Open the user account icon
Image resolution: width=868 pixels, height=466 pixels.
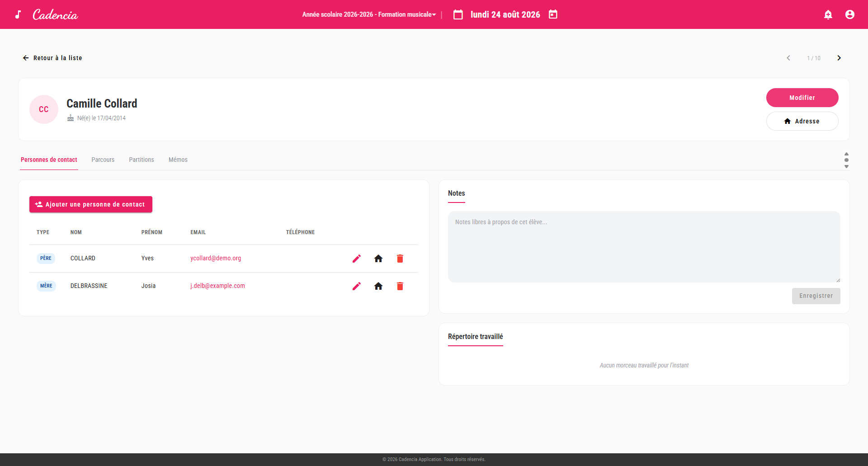tap(850, 14)
